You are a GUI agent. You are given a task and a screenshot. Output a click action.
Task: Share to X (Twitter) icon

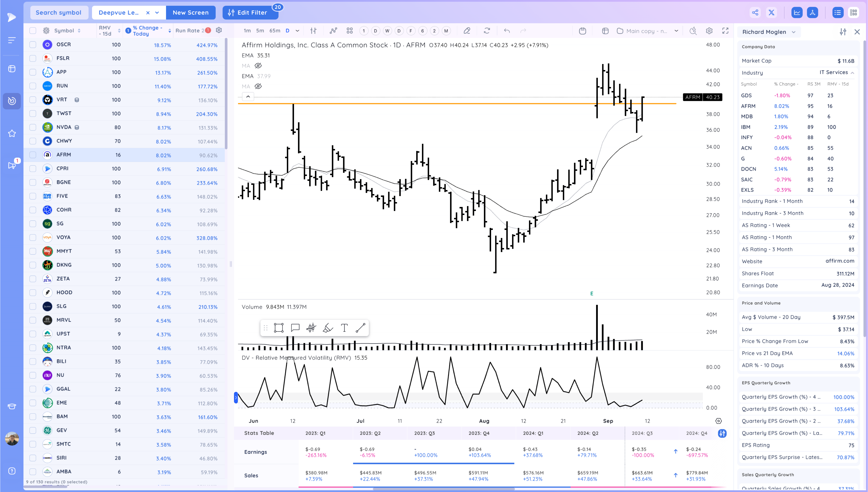click(771, 13)
